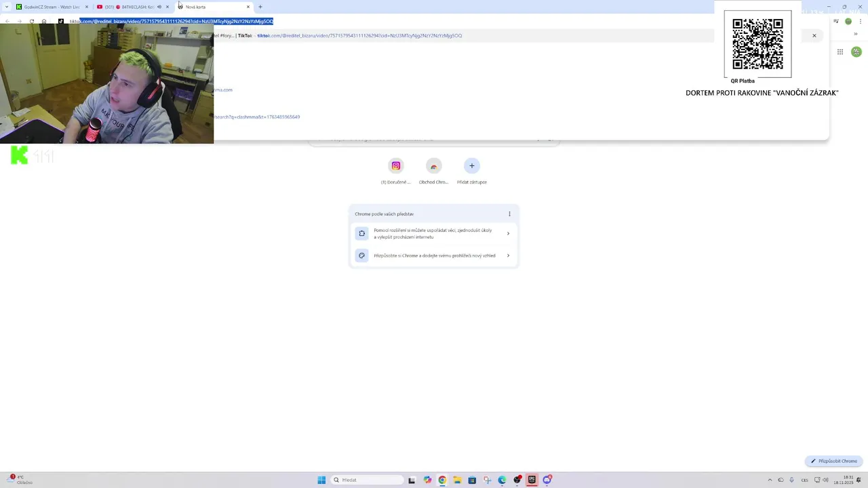Click the streamer webcam overlay
868x488 pixels.
pyautogui.click(x=106, y=84)
